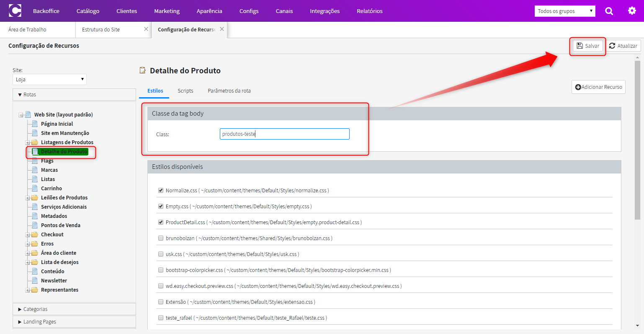Screen dimensions: 644x334
Task: Click the Web Site layout padrão icon
Action: pos(28,114)
